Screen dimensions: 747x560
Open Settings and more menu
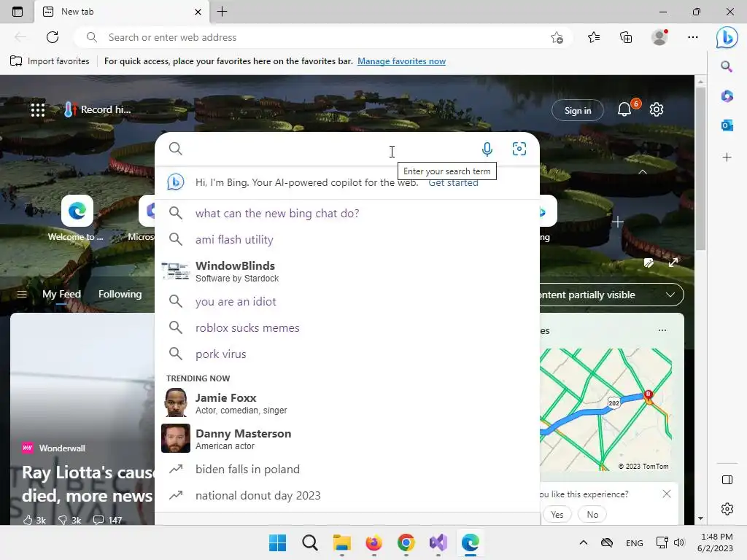[x=693, y=37]
